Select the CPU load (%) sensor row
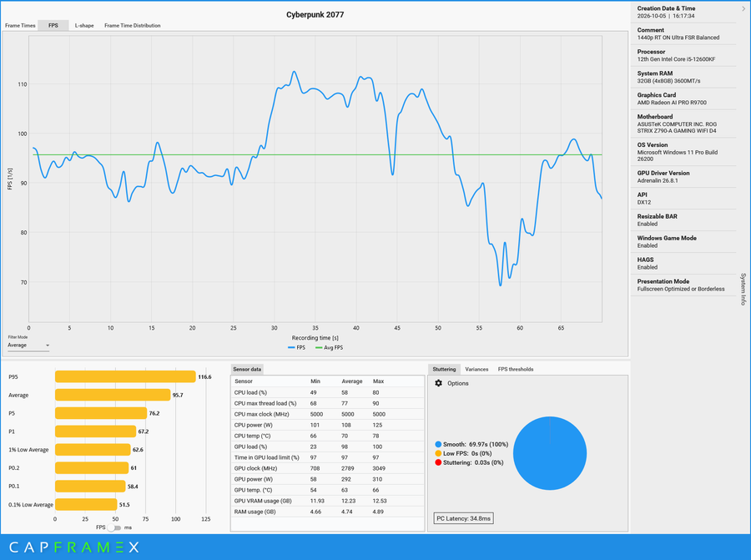751x560 pixels. pyautogui.click(x=328, y=392)
